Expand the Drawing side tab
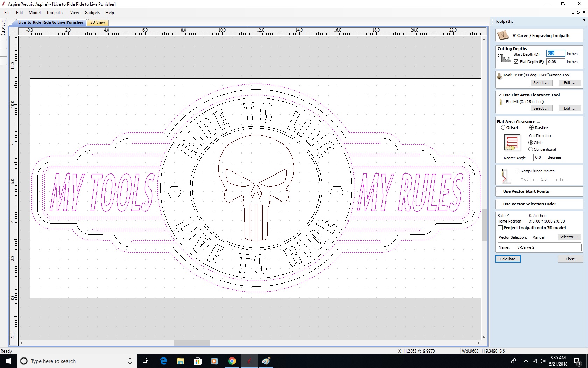 [3, 27]
